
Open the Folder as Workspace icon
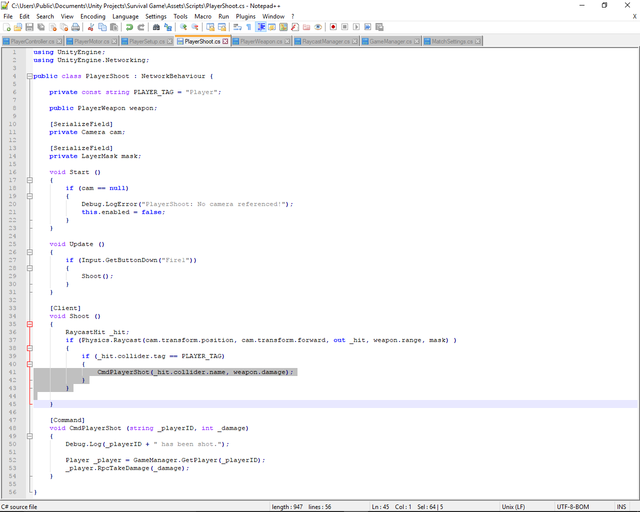pyautogui.click(x=306, y=27)
